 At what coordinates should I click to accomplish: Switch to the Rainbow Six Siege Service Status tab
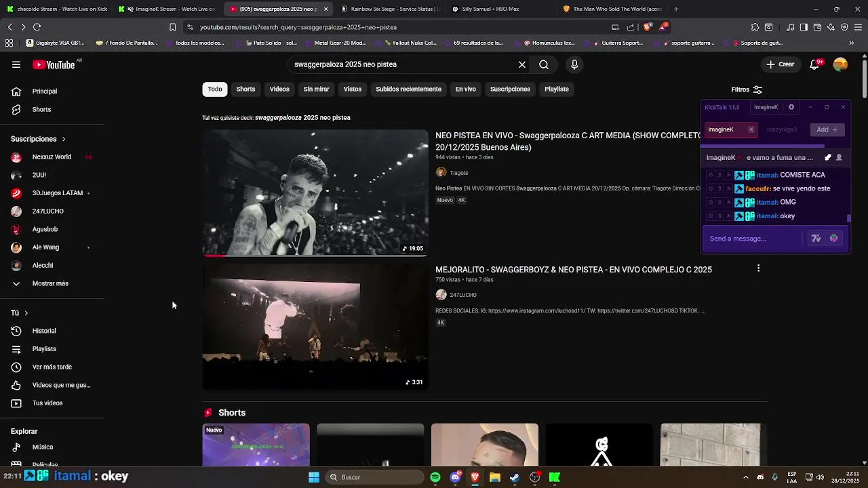pos(391,9)
